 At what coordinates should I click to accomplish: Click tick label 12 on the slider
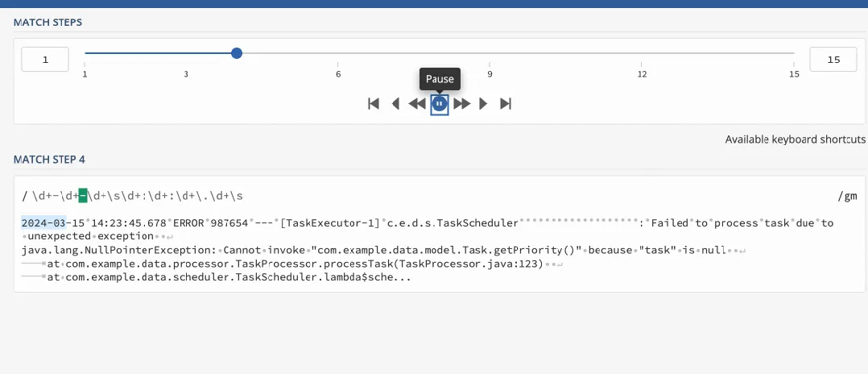click(642, 74)
